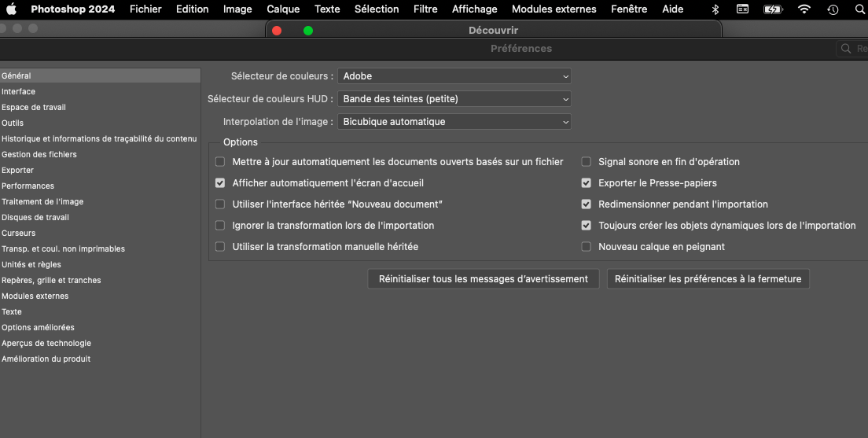Open the Fichier menu
868x438 pixels.
(x=145, y=9)
